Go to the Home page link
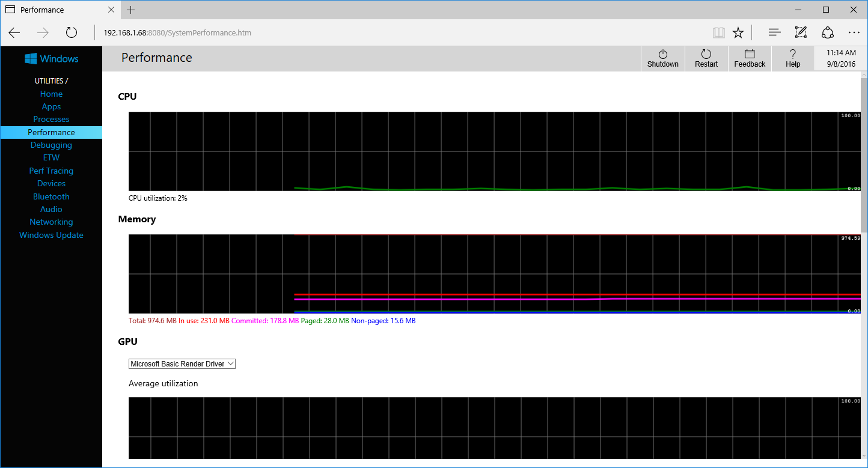Viewport: 868px width, 468px height. tap(51, 94)
